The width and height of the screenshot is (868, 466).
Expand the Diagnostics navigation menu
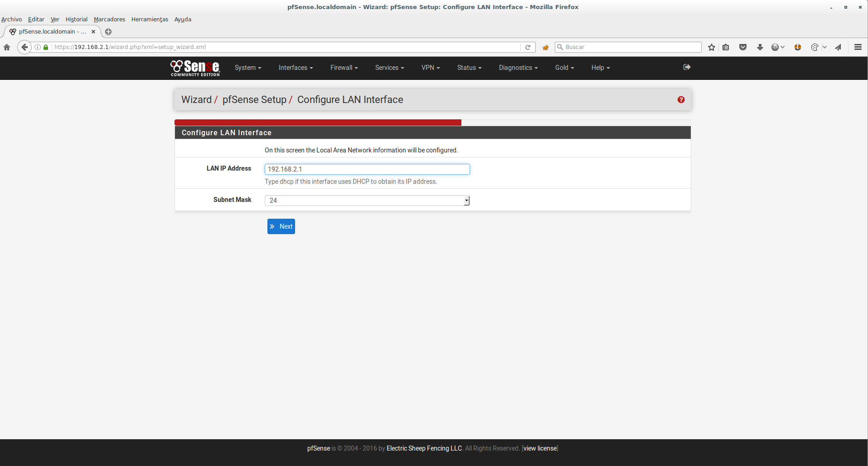coord(518,68)
